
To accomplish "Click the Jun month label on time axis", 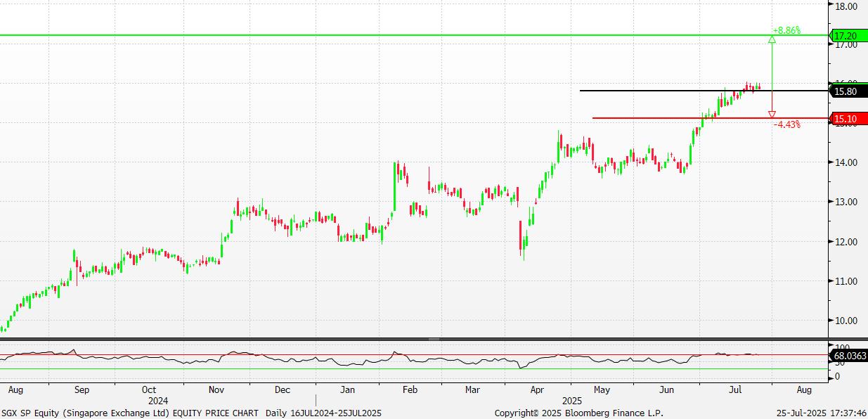I will 667,389.
